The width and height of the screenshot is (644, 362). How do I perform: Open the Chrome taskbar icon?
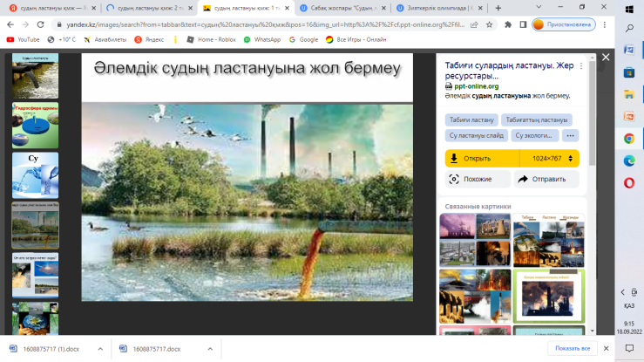click(x=629, y=139)
